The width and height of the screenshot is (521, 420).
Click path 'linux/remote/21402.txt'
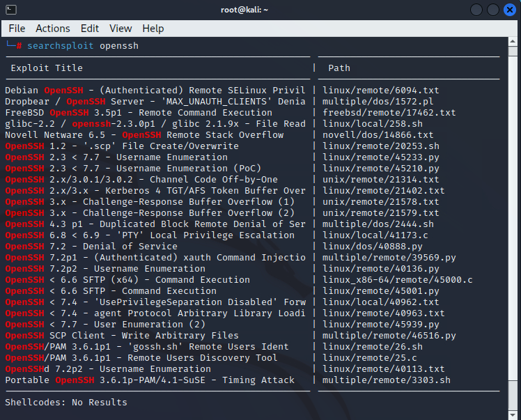(384, 190)
